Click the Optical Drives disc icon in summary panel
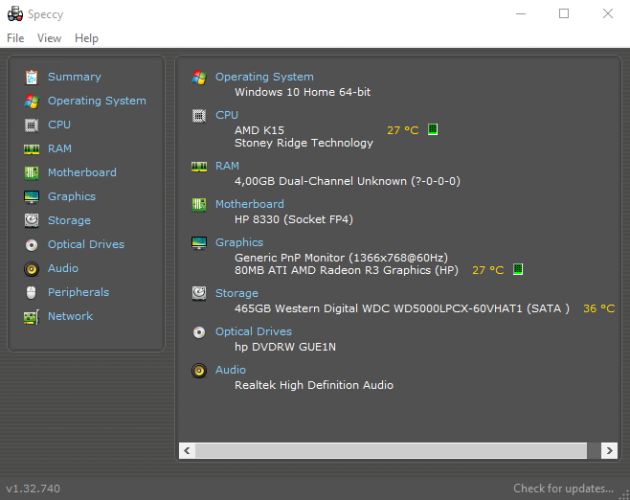Viewport: 630px width, 500px height. point(199,332)
